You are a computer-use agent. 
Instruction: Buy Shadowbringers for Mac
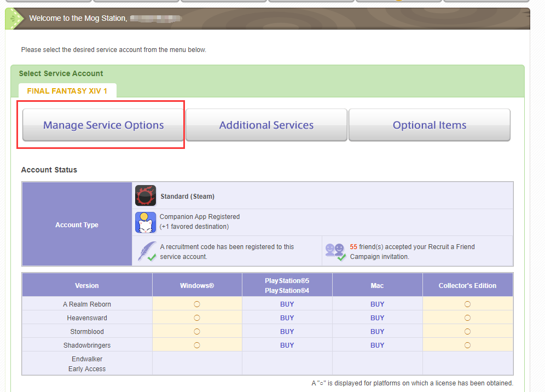[377, 345]
